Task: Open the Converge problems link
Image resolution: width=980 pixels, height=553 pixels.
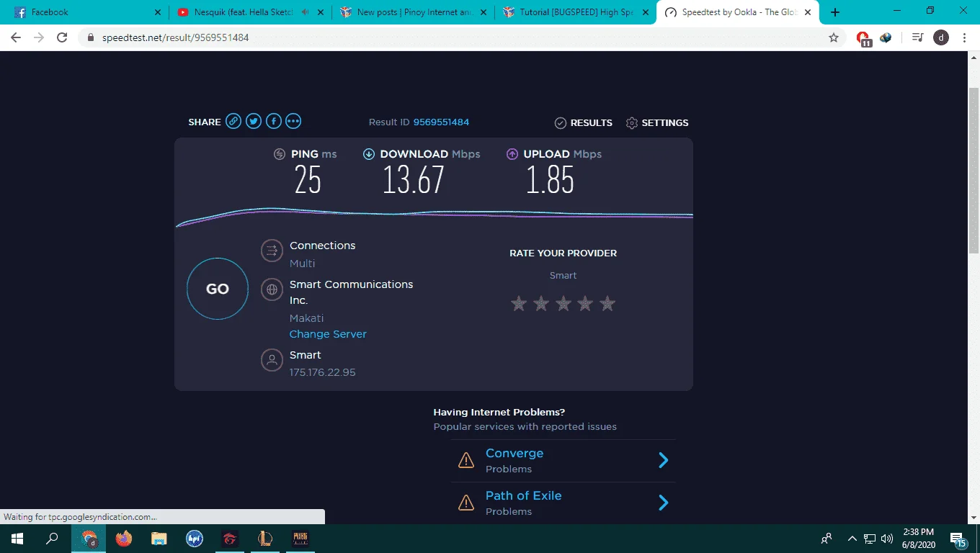Action: pos(514,453)
